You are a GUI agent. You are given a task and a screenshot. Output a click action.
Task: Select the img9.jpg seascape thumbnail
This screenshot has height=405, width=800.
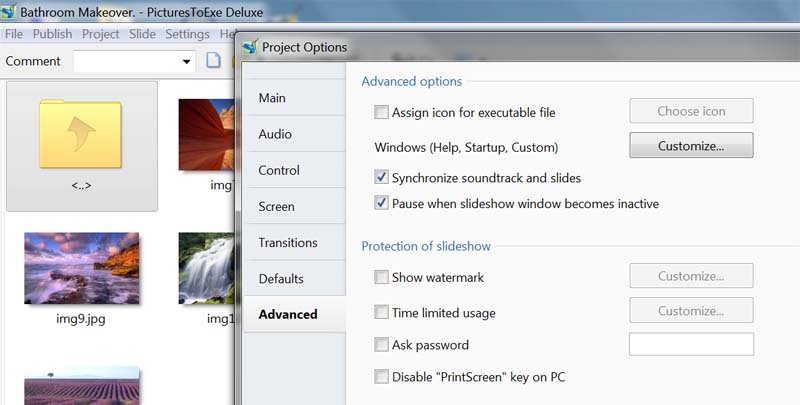(82, 268)
